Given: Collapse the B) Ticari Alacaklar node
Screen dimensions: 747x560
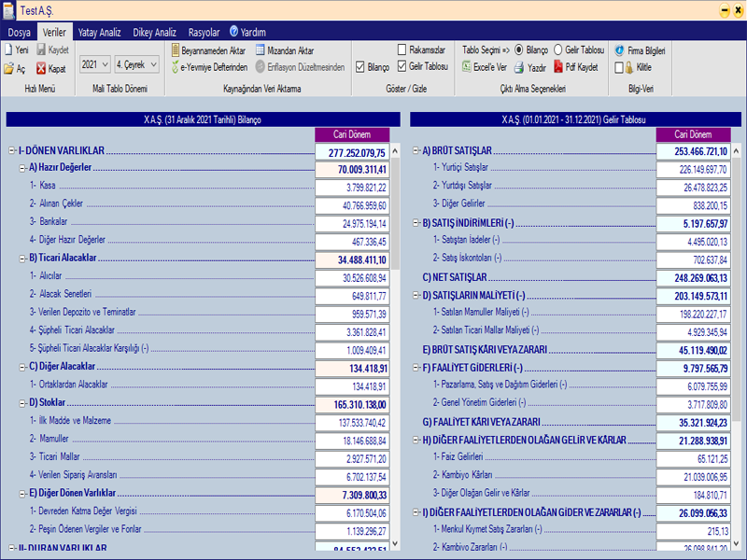Looking at the screenshot, I should pyautogui.click(x=22, y=259).
